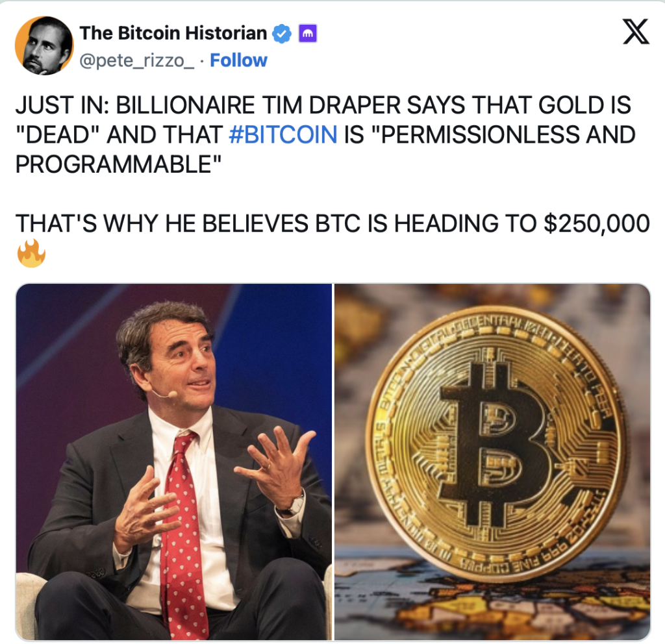This screenshot has width=665, height=644.
Task: Click The Bitcoin Historian display name
Action: pyautogui.click(x=173, y=33)
